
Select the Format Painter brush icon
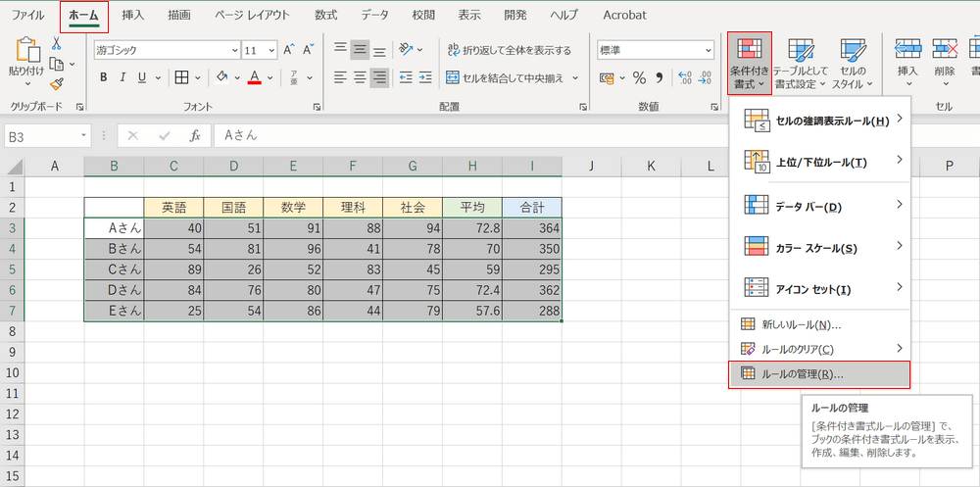point(57,84)
